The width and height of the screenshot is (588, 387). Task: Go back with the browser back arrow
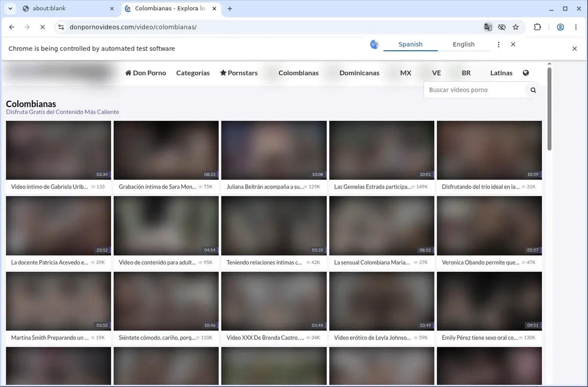point(12,27)
